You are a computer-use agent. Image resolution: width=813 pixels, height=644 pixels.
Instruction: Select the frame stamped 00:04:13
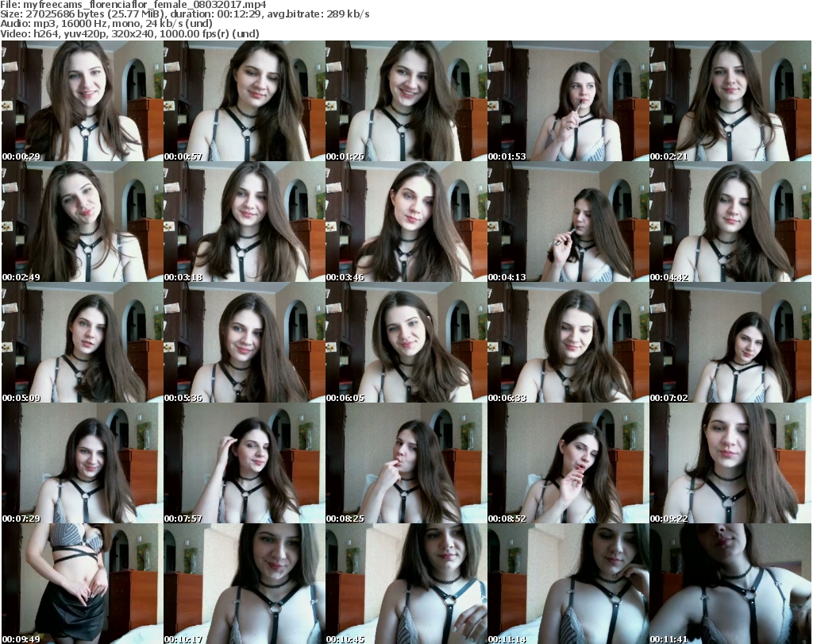pos(568,222)
